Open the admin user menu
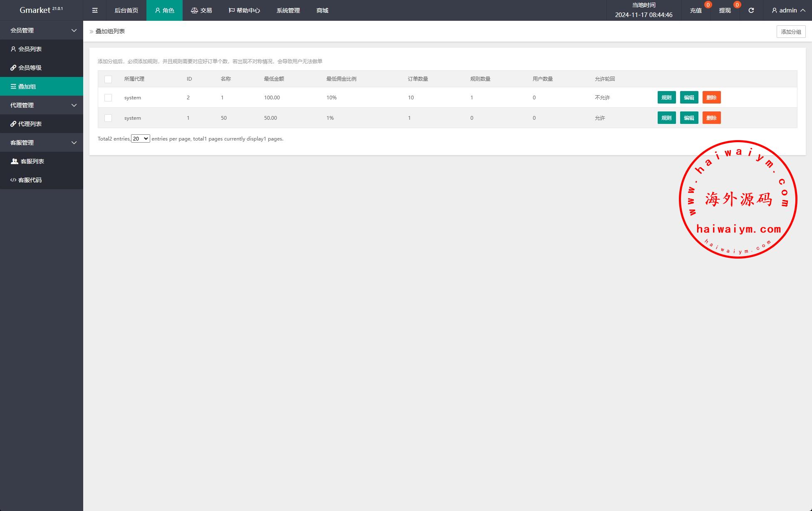 788,10
